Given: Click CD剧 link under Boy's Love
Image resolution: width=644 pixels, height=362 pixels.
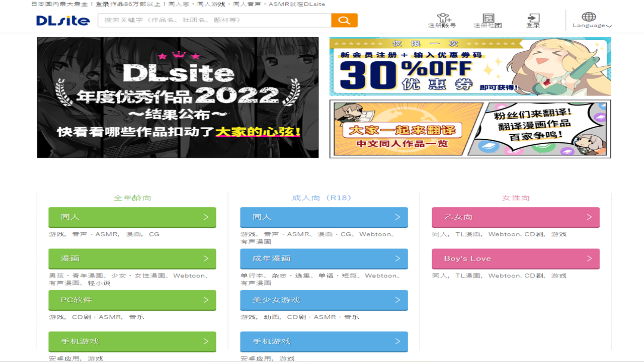Looking at the screenshot, I should tap(534, 276).
